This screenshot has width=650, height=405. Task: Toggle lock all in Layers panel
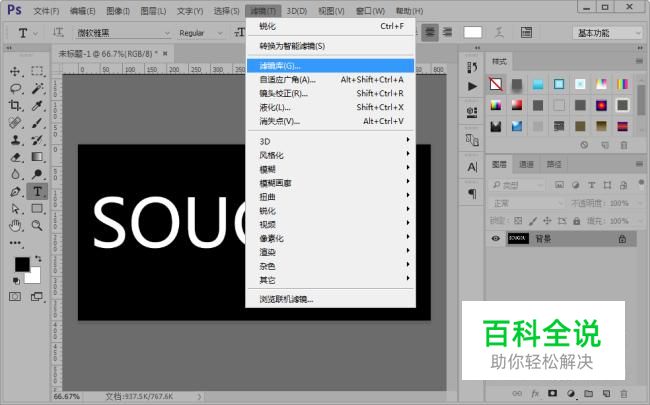(x=577, y=221)
